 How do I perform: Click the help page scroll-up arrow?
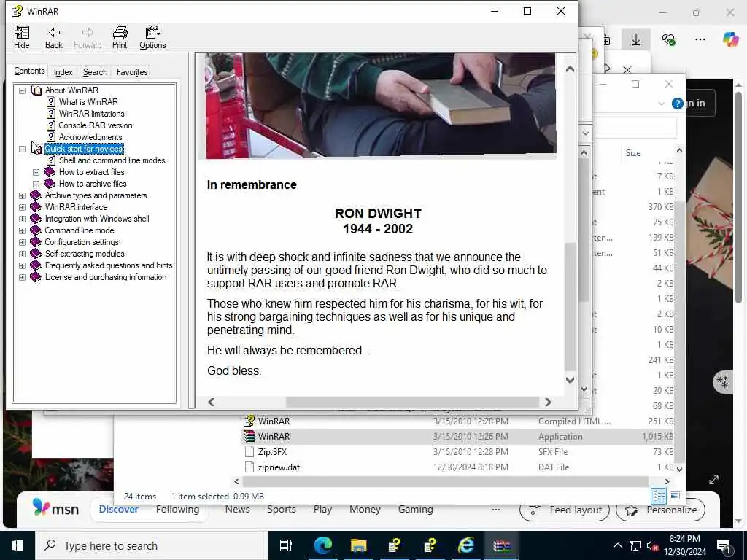[570, 69]
